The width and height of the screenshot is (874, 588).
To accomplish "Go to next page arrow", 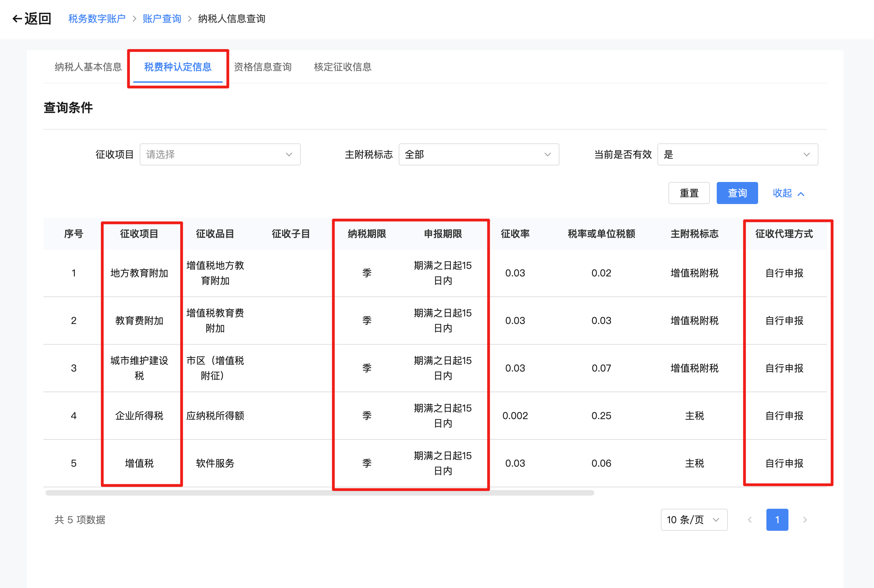I will (x=805, y=519).
